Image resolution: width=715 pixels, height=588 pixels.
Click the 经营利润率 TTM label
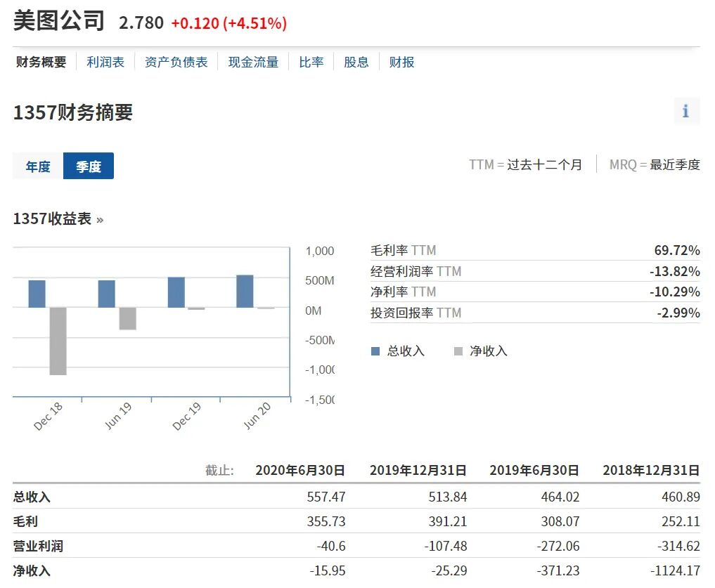(416, 271)
